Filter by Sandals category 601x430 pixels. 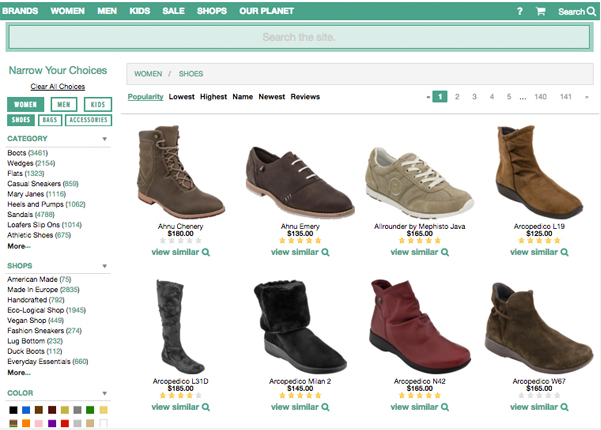pos(31,215)
